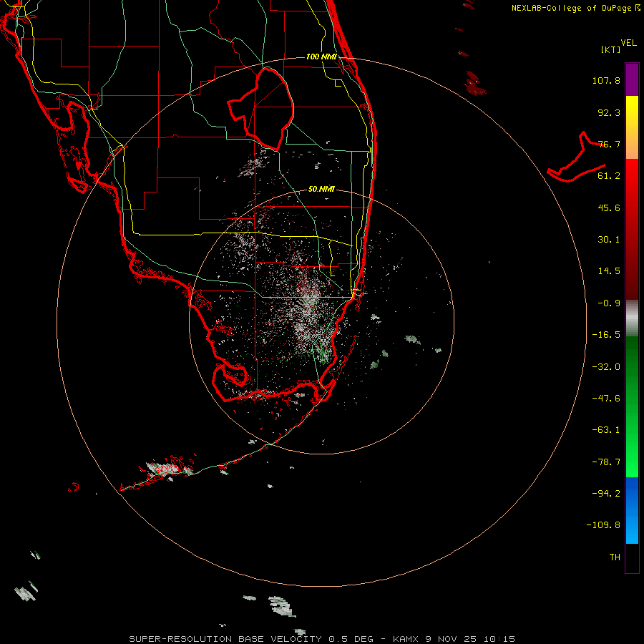The image size is (644, 644).
Task: Click the 10:15 timestamp in the caption
Action: click(499, 639)
